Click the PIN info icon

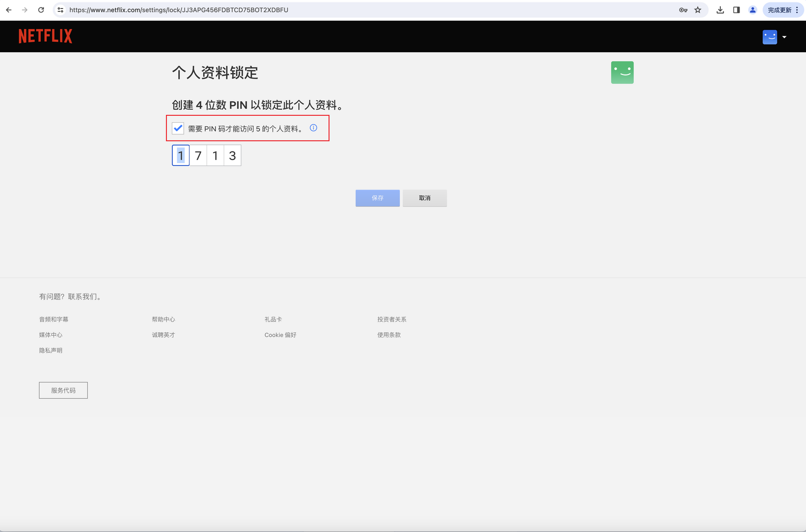tap(313, 128)
